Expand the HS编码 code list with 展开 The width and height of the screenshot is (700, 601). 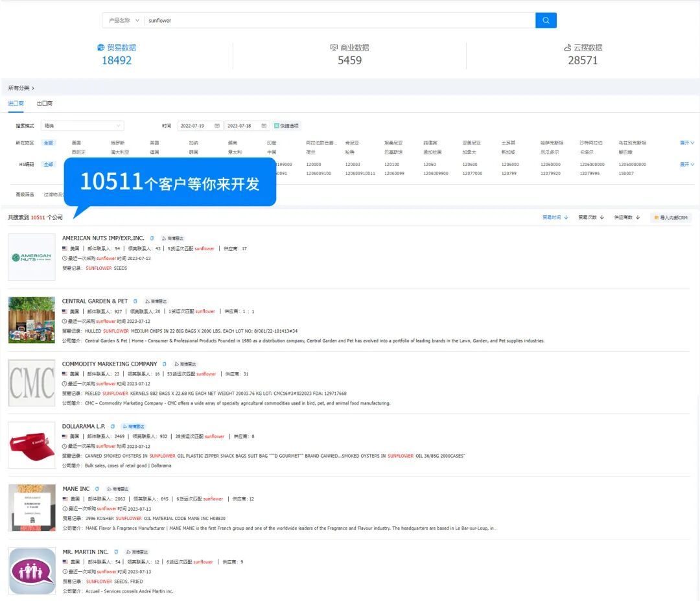(x=686, y=164)
